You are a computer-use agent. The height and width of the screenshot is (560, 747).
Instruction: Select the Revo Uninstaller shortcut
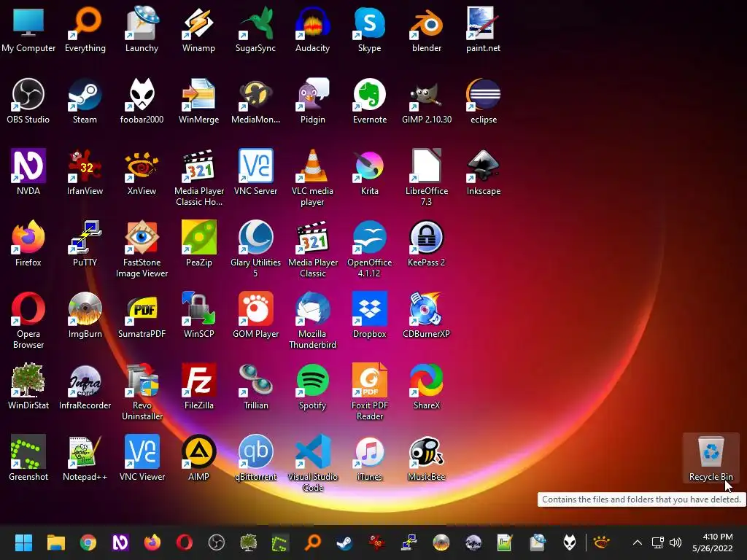[142, 392]
